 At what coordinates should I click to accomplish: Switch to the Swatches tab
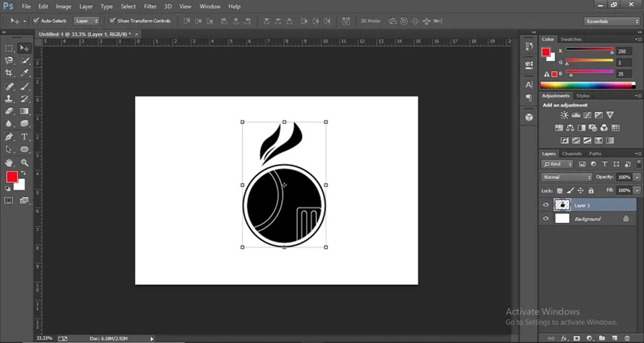pos(571,40)
